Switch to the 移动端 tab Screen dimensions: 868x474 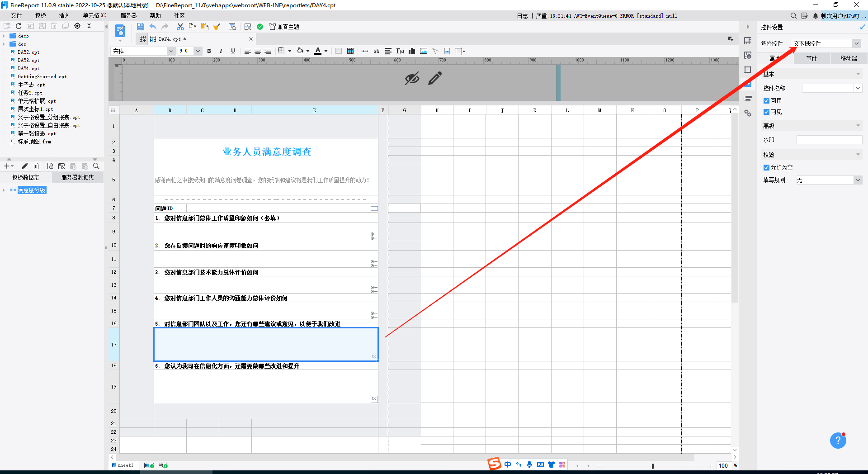coord(849,58)
